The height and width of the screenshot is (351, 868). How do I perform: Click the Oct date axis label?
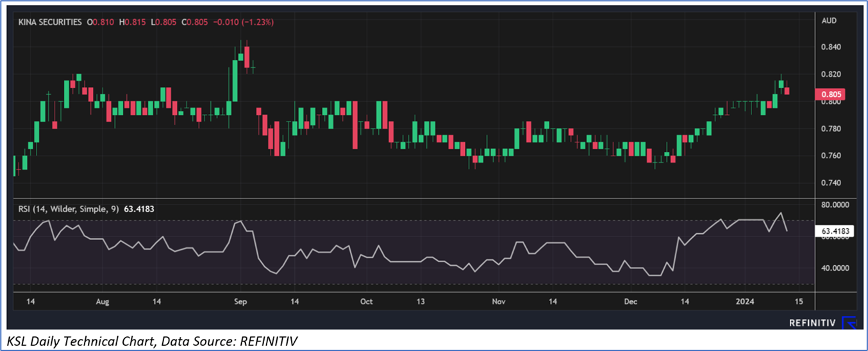coord(366,301)
